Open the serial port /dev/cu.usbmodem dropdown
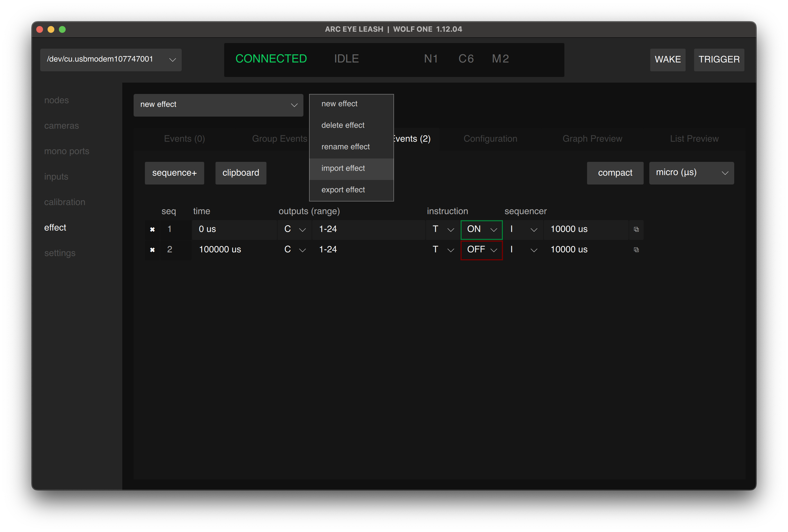 click(111, 60)
